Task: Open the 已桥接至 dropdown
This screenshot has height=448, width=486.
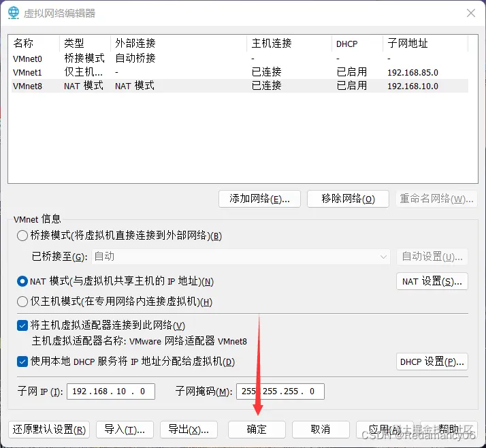Action: pyautogui.click(x=240, y=257)
